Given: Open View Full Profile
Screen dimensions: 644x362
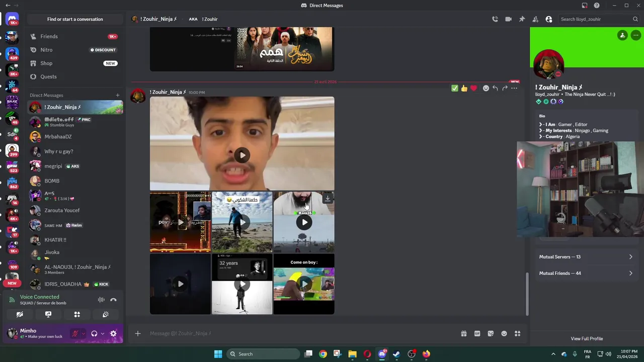Looking at the screenshot, I should coord(587,339).
